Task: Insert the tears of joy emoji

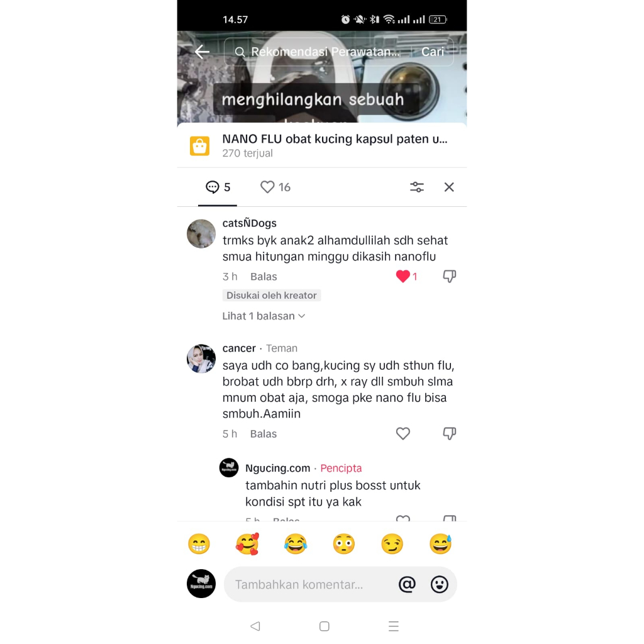Action: click(x=296, y=544)
